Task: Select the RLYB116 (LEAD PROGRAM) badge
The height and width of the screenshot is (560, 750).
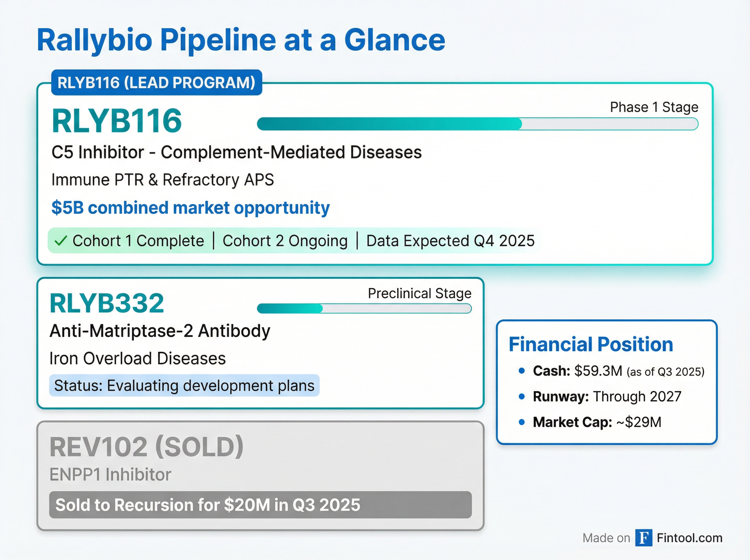Action: tap(156, 83)
